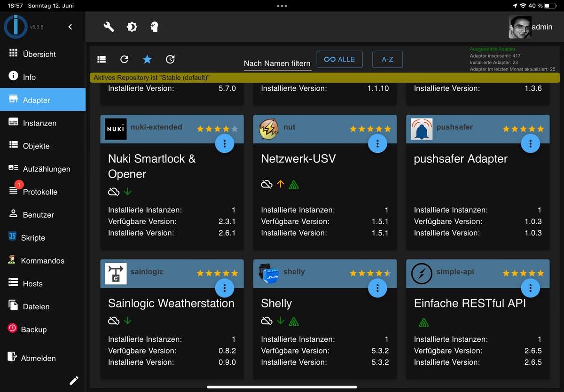Click the shelly adapter logo
This screenshot has width=564, height=392.
[x=269, y=274]
